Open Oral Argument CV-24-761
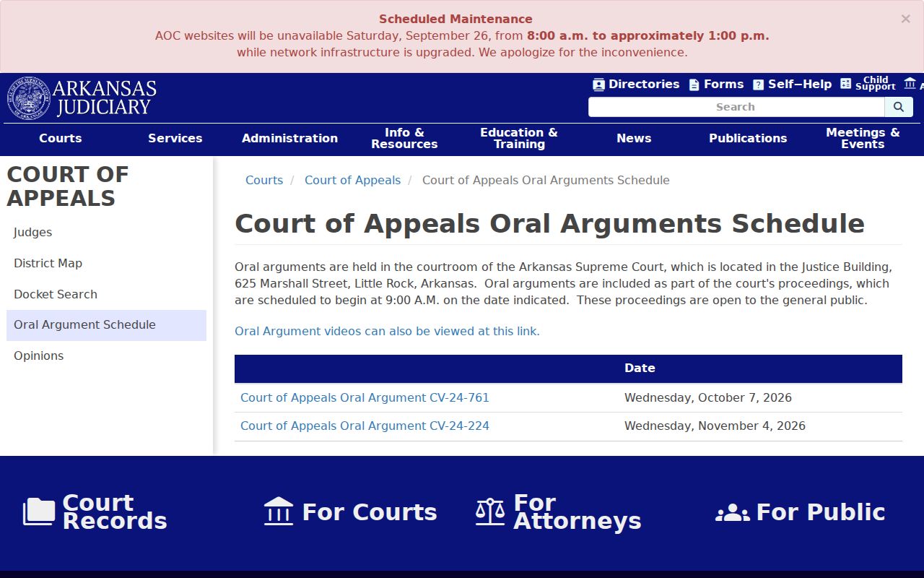 click(365, 398)
